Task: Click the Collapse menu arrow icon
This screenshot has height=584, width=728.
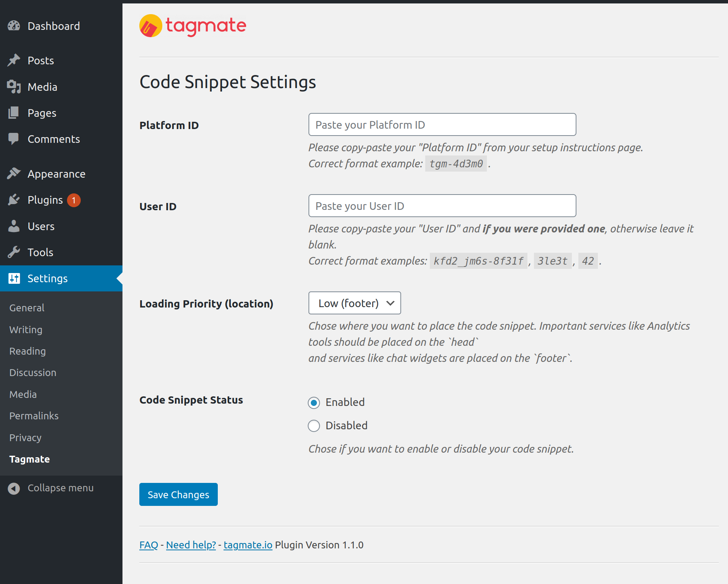Action: click(x=14, y=488)
